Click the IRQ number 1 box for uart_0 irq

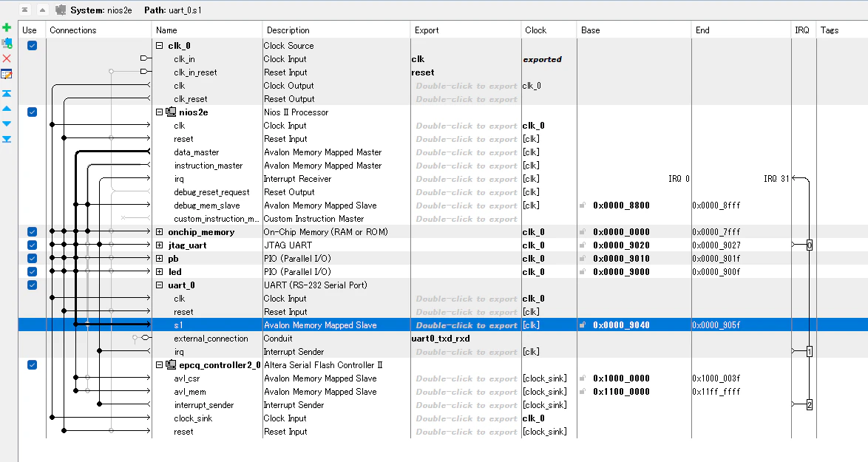click(x=810, y=351)
